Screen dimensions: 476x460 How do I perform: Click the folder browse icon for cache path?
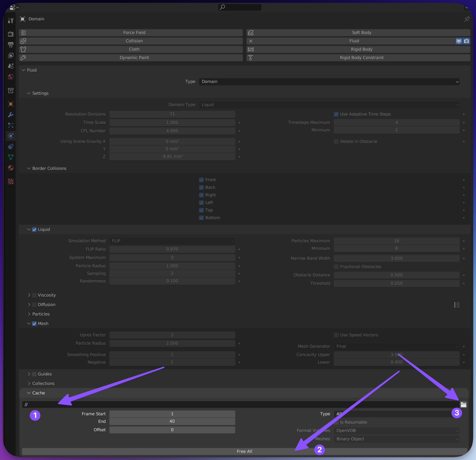[x=463, y=404]
